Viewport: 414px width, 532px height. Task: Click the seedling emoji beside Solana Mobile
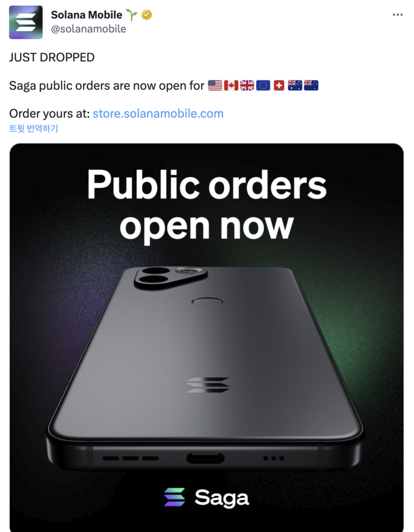pos(131,15)
